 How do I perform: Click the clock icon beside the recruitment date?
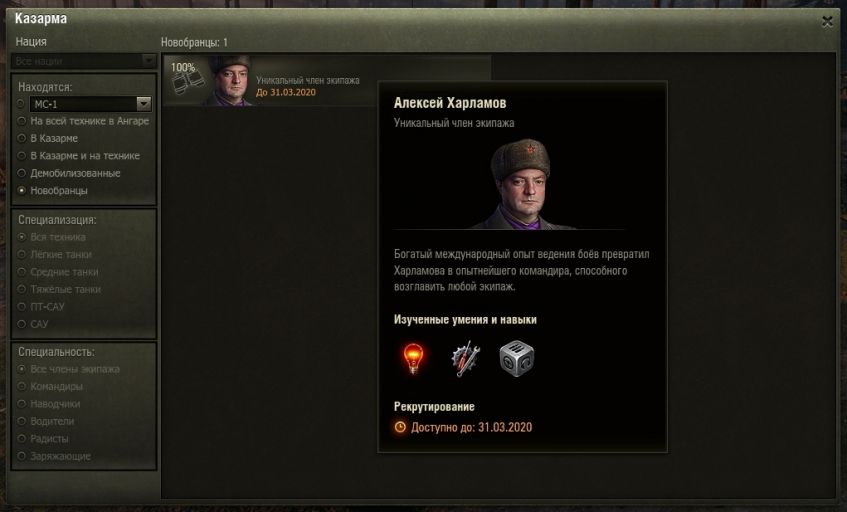(400, 427)
